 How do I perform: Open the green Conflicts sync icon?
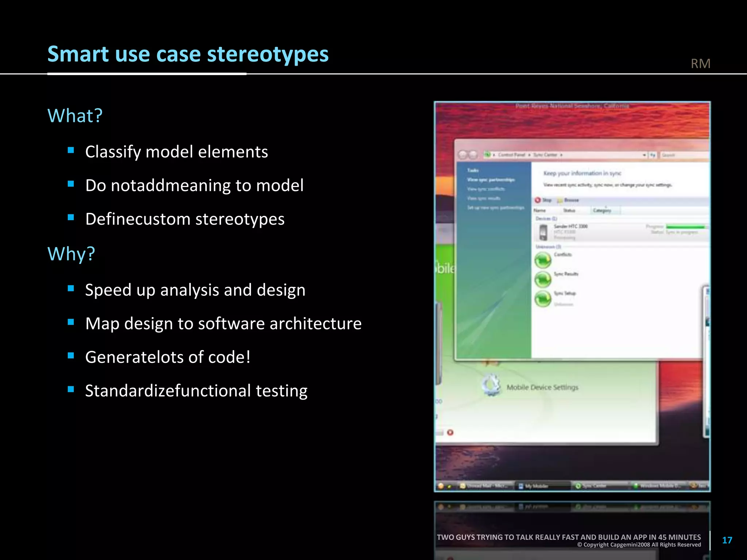pos(543,260)
